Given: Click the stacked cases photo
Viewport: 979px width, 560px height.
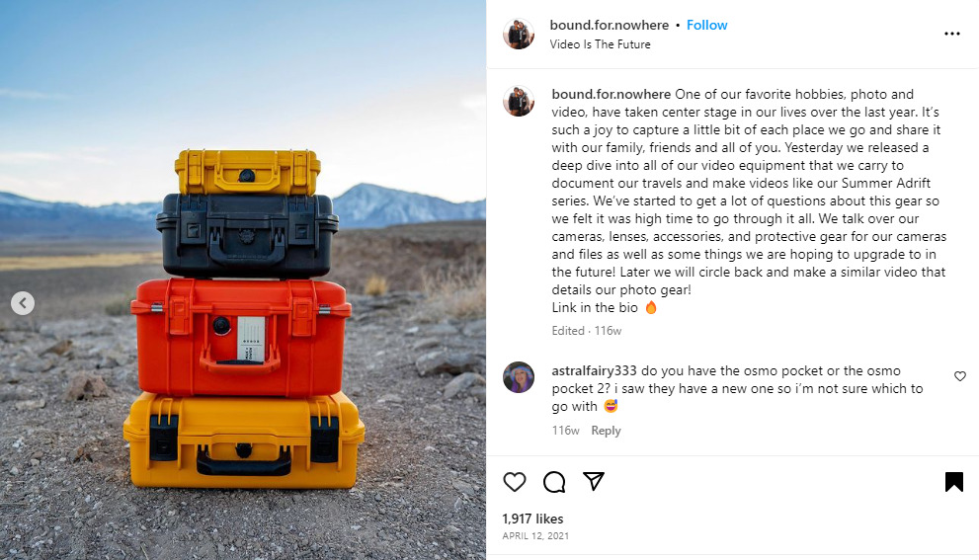Looking at the screenshot, I should 243,280.
